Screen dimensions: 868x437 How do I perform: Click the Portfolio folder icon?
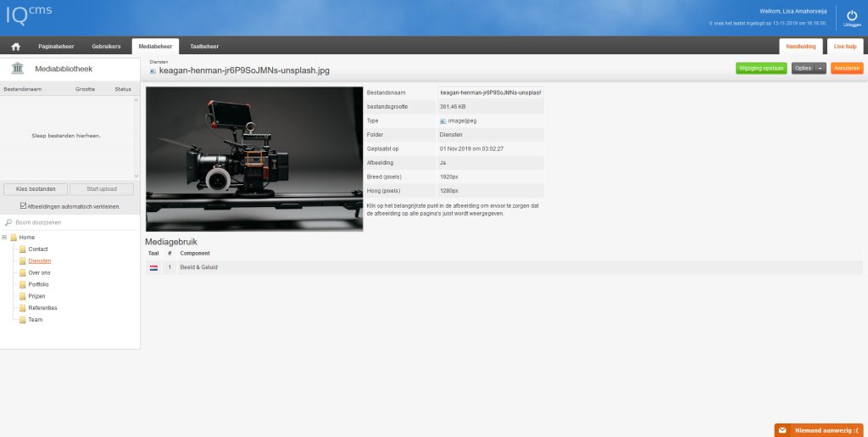point(23,285)
